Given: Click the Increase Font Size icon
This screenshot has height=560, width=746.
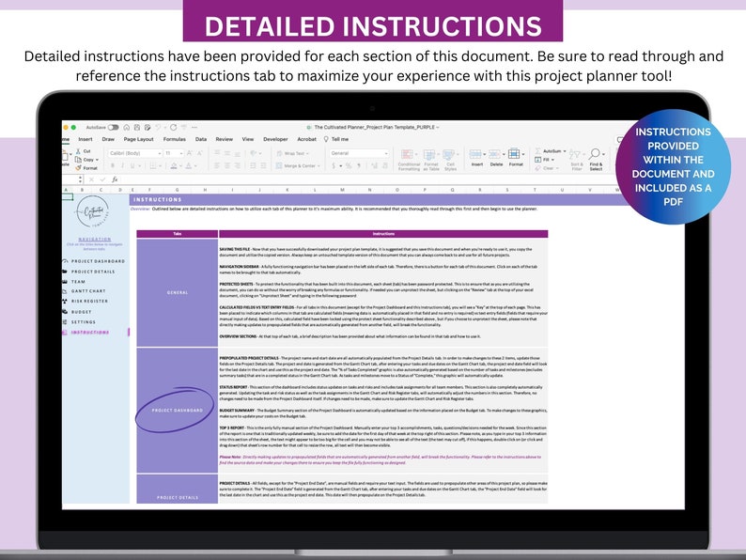Looking at the screenshot, I should point(190,153).
